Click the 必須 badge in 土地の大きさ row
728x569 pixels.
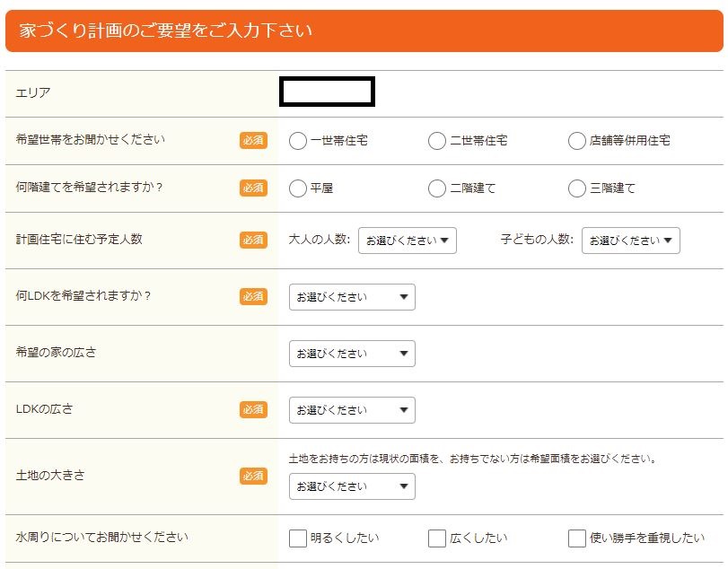pos(253,477)
